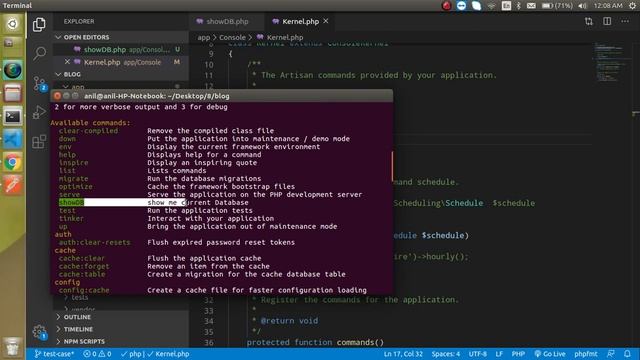
Task: Open the Explorer view in activity bar
Action: tap(39, 24)
